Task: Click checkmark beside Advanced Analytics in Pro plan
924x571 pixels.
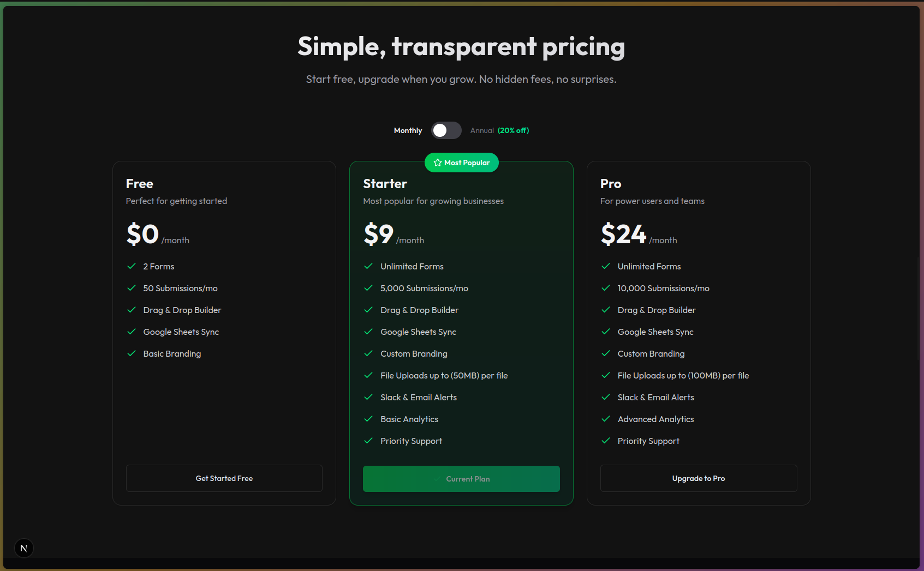Action: pyautogui.click(x=606, y=419)
